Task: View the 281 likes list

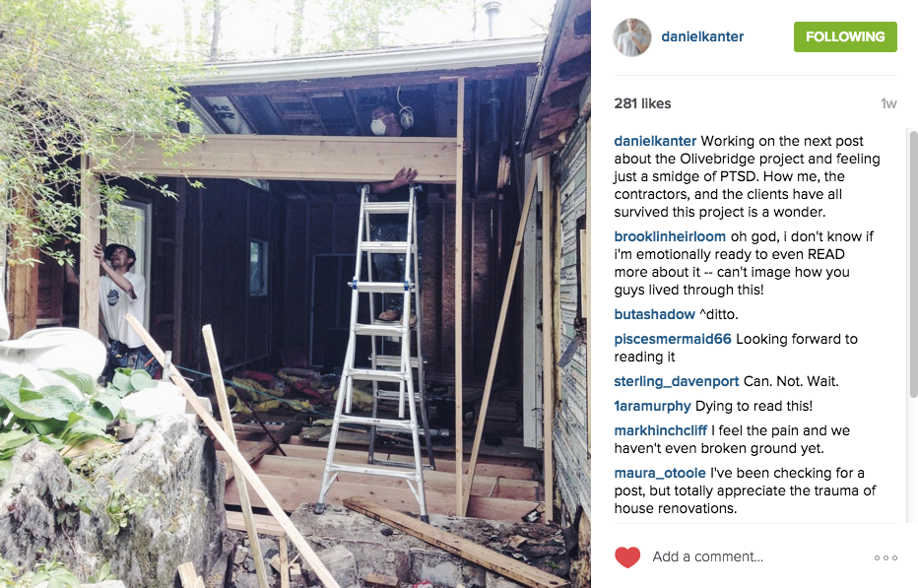Action: tap(642, 103)
